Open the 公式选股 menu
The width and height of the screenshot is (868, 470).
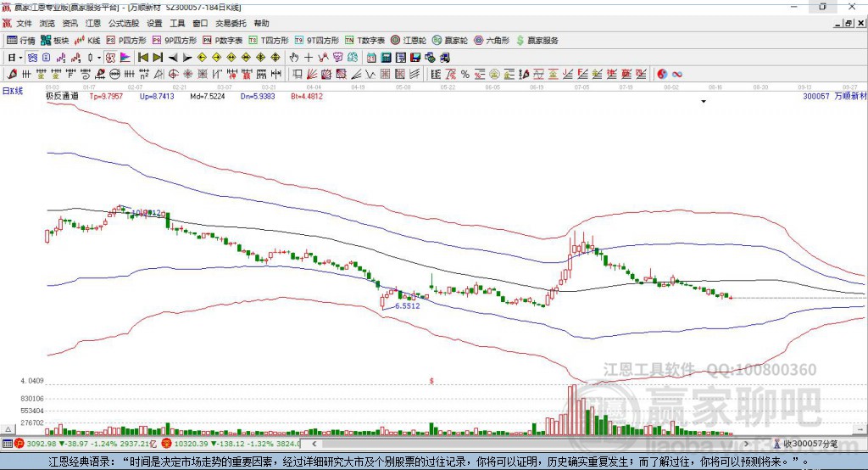(124, 23)
